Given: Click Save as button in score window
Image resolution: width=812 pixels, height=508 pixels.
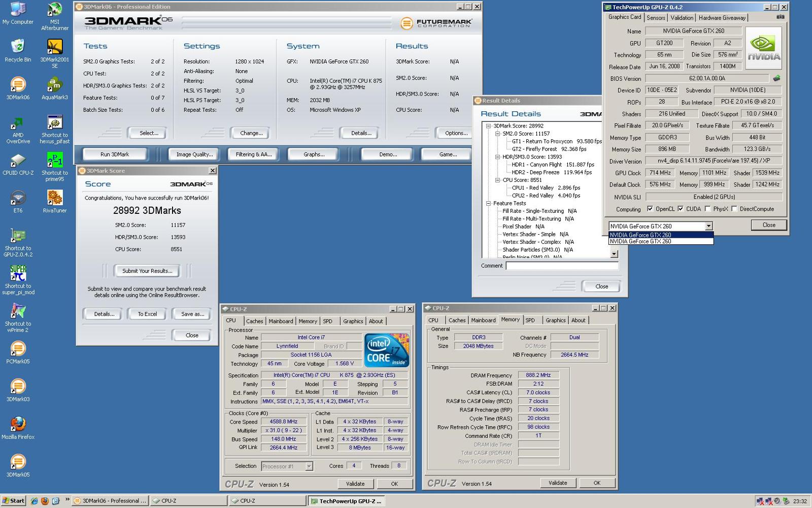Looking at the screenshot, I should click(x=192, y=314).
